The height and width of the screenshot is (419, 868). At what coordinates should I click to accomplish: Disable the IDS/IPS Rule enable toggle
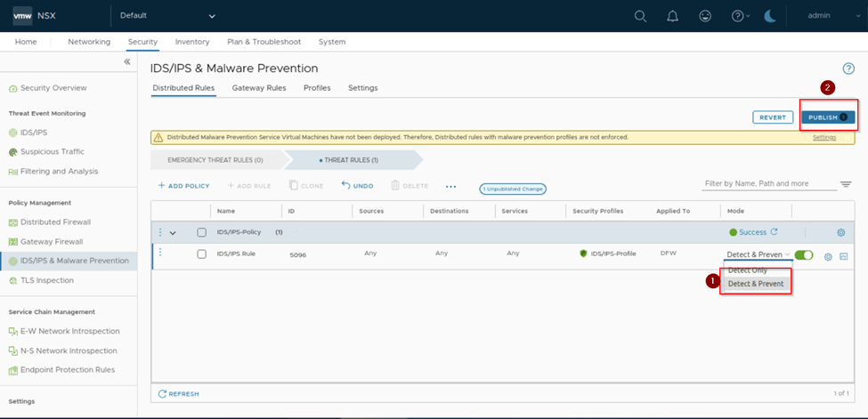tap(804, 255)
